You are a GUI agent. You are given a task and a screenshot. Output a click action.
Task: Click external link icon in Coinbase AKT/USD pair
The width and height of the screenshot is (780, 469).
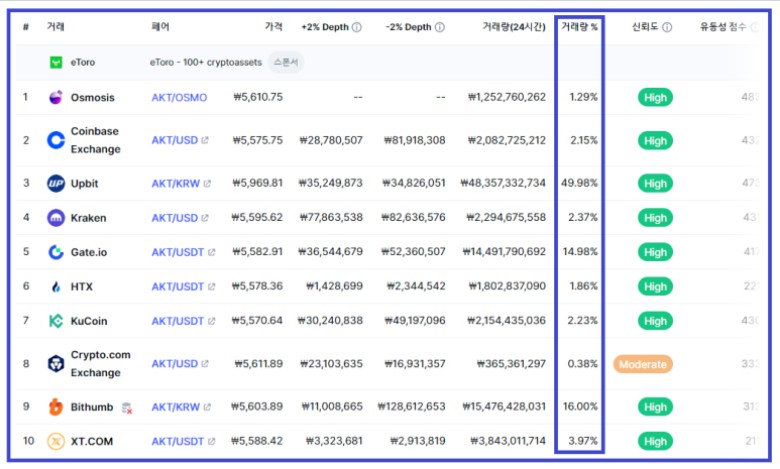204,140
